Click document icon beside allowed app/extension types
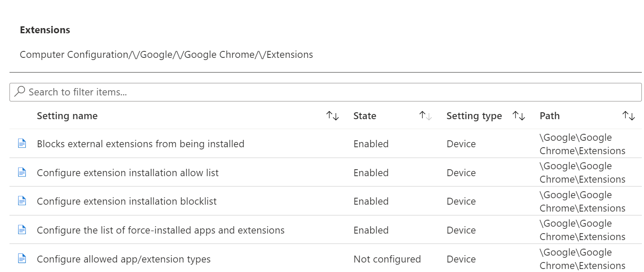Viewport: 644px width, 272px height. pos(22,259)
